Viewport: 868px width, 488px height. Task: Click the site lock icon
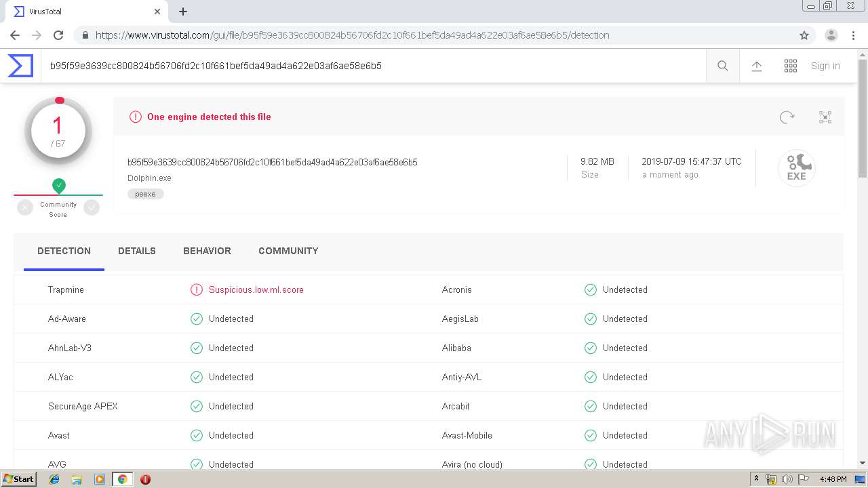tap(85, 35)
